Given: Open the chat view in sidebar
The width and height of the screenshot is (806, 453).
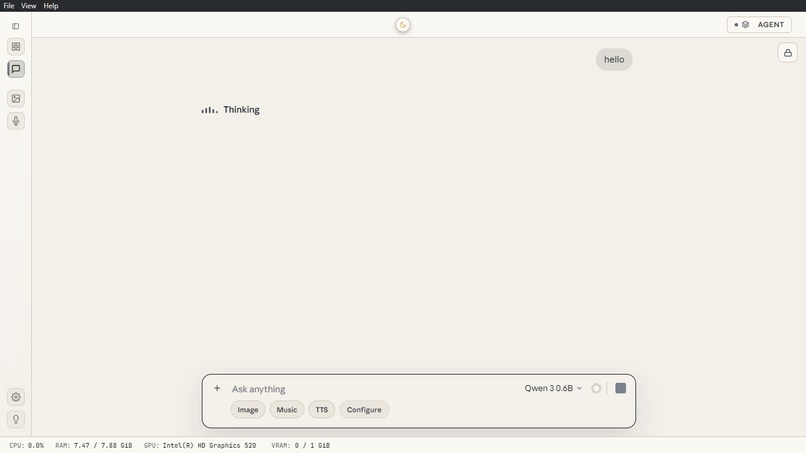Looking at the screenshot, I should pos(16,69).
